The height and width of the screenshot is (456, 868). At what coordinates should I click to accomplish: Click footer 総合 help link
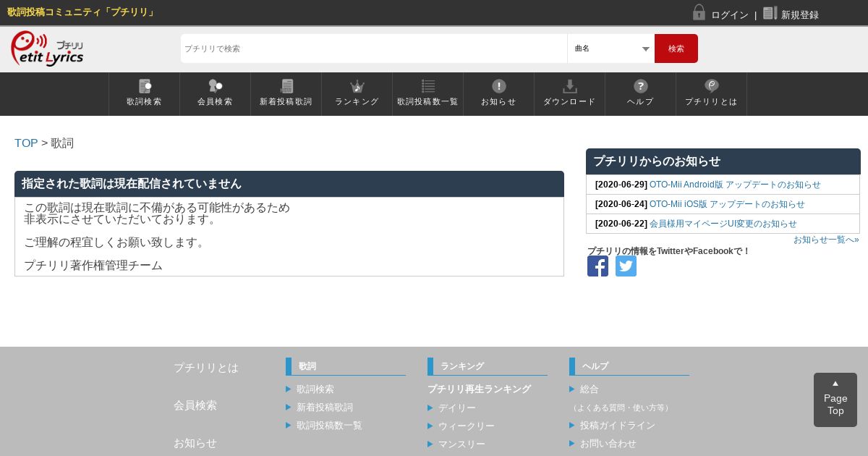(590, 389)
